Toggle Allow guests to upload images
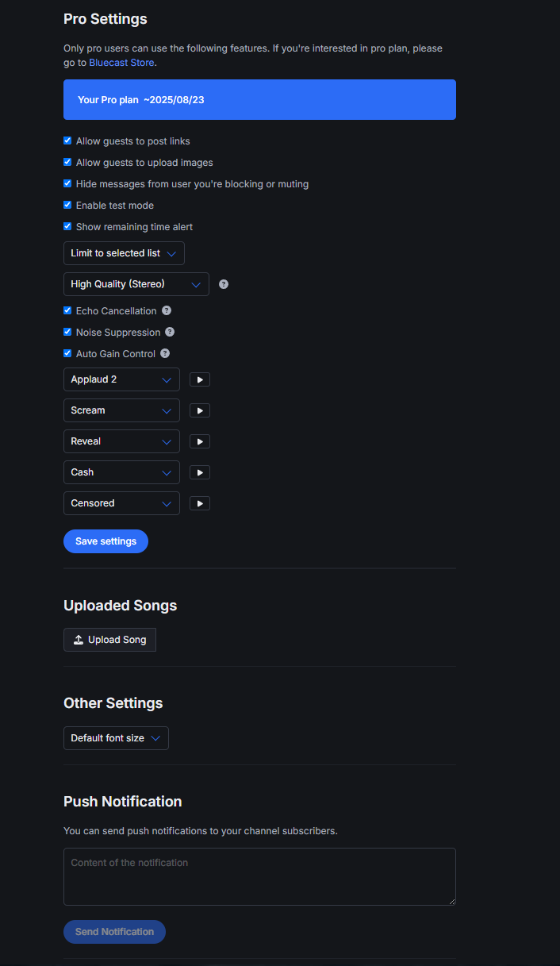Viewport: 560px width, 966px height. (x=67, y=163)
